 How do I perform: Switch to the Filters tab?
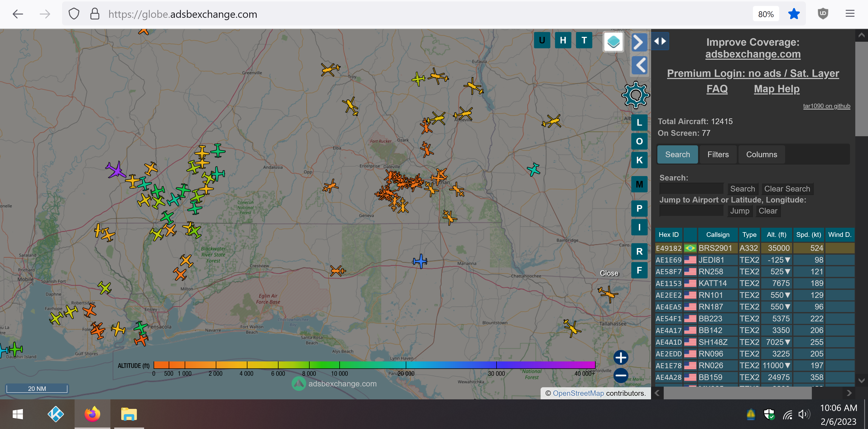pyautogui.click(x=718, y=155)
